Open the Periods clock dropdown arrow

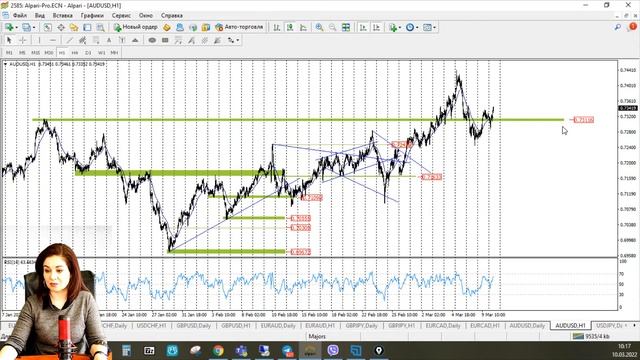tap(417, 27)
